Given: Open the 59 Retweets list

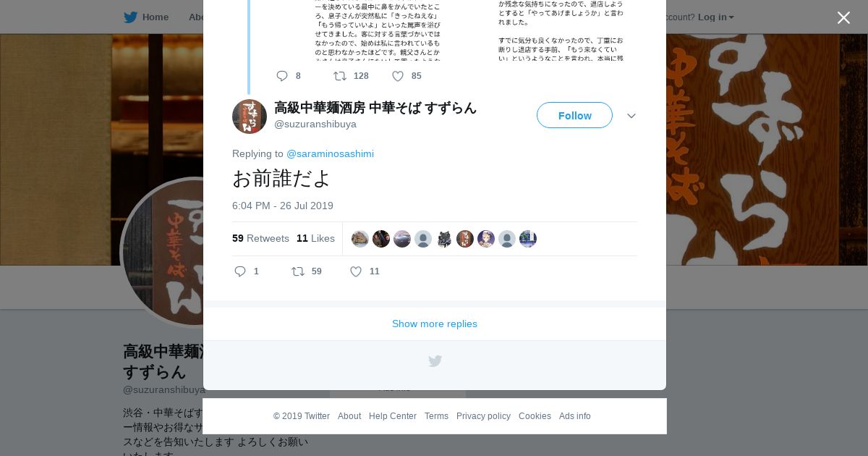Looking at the screenshot, I should (260, 238).
